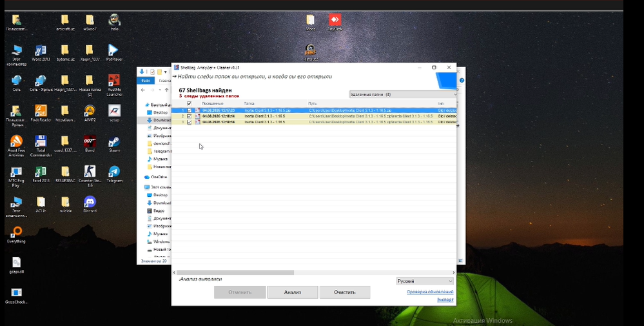Open the Главная tab in Explorer
Image resolution: width=644 pixels, height=326 pixels.
[x=164, y=81]
